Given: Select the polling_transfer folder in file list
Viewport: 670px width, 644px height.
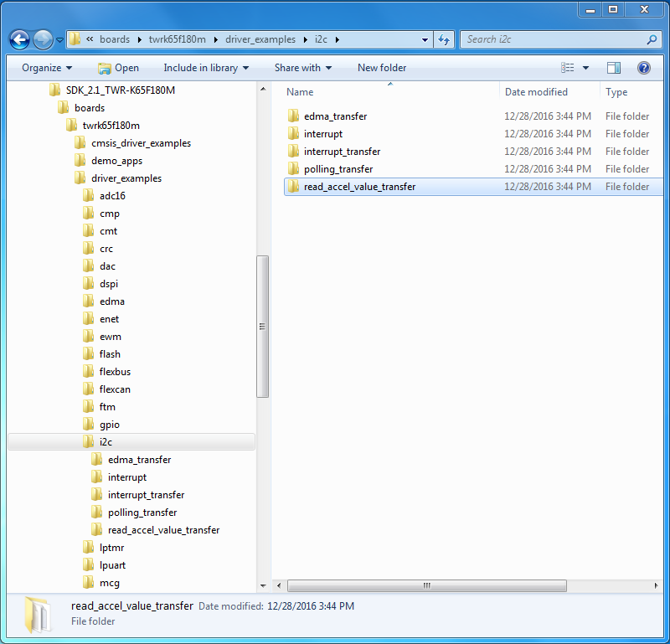Looking at the screenshot, I should (x=473, y=169).
